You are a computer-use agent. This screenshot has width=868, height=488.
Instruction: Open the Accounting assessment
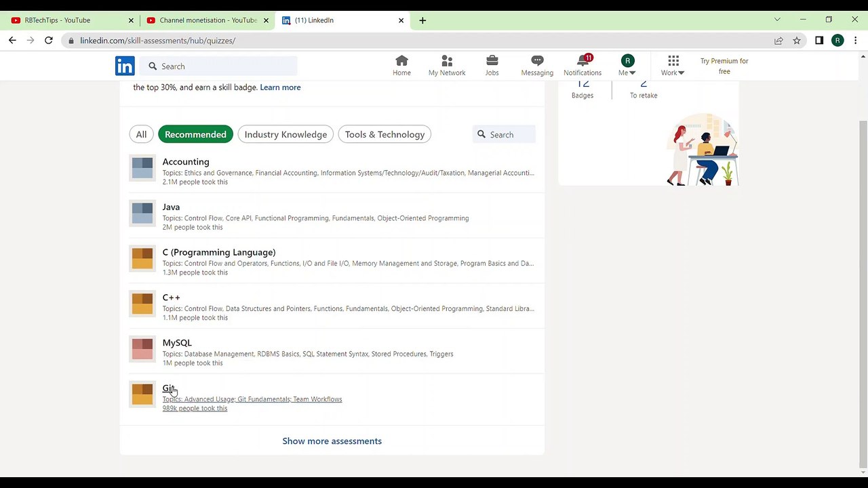(186, 161)
